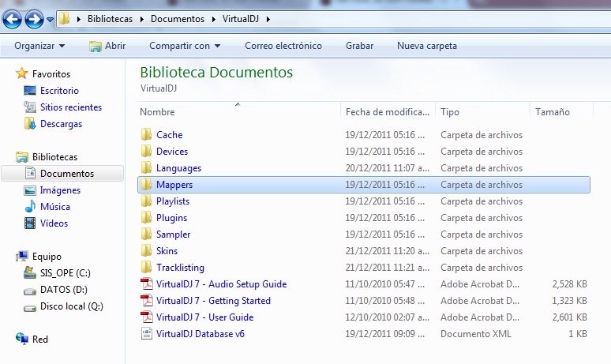The height and width of the screenshot is (364, 611).
Task: Expand the arrow after Bibliotecas in address bar
Action: [x=142, y=19]
